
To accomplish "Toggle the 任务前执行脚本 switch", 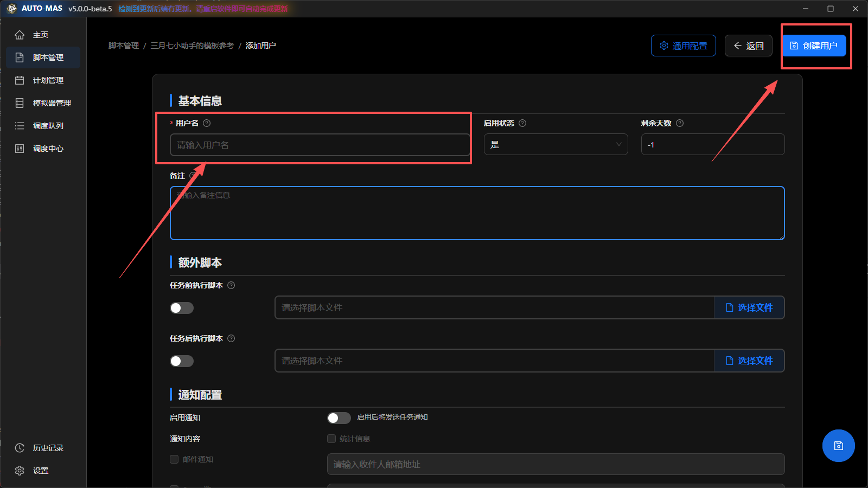I will point(182,308).
